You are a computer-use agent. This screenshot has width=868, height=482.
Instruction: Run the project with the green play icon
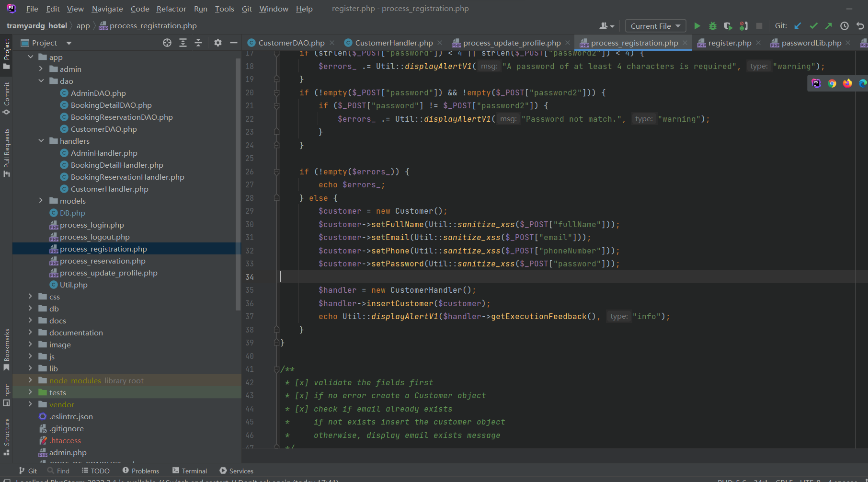697,26
